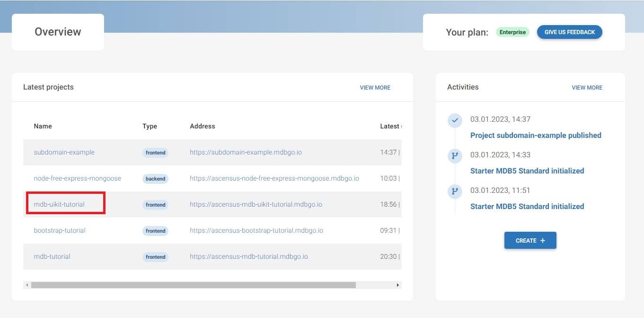Image resolution: width=644 pixels, height=318 pixels.
Task: Click the right arrow of the horizontal scrollbar
Action: pyautogui.click(x=397, y=285)
